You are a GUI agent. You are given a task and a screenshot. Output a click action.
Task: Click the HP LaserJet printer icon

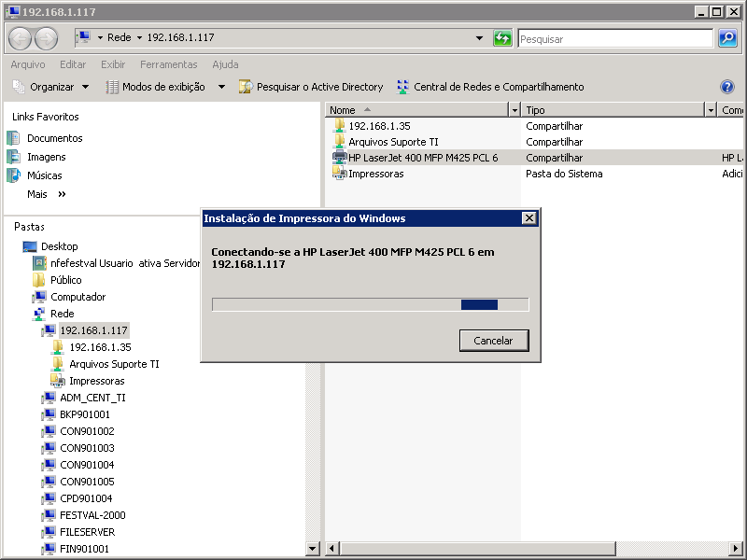click(x=339, y=157)
